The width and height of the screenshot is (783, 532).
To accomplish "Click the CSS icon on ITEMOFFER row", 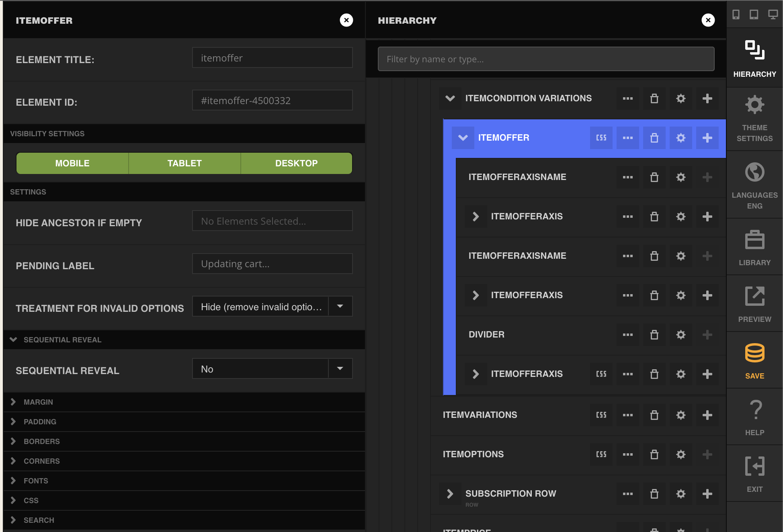I will [601, 138].
